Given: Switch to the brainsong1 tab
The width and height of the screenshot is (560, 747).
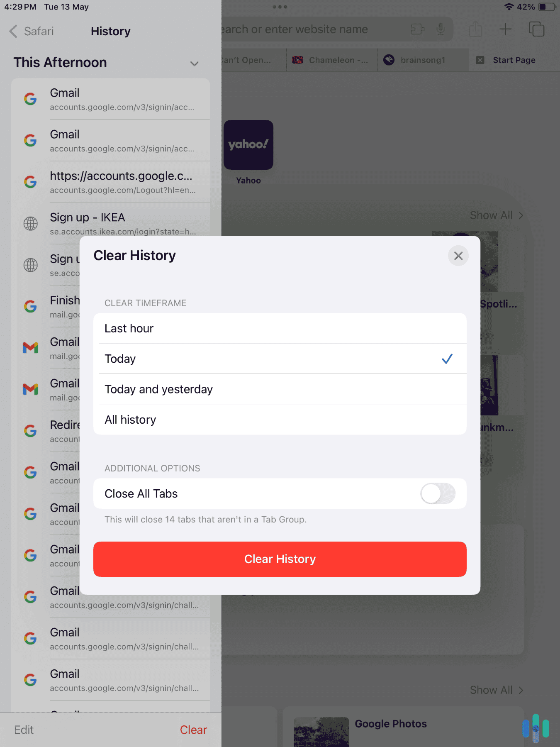Looking at the screenshot, I should click(x=422, y=60).
